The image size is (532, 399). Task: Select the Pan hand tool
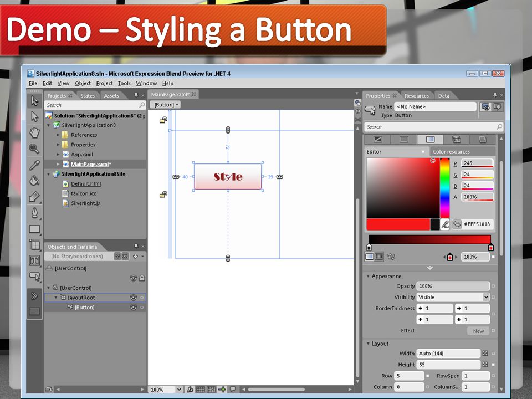tap(34, 132)
